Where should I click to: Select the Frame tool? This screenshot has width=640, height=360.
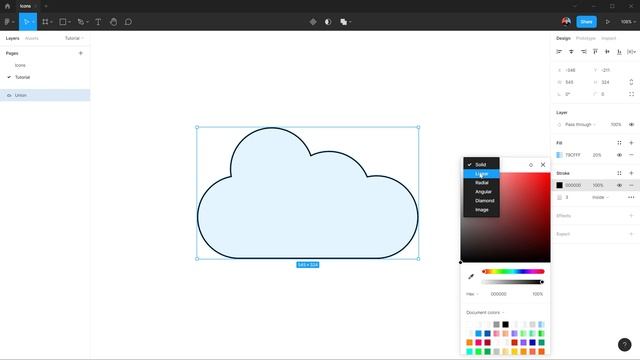(45, 22)
